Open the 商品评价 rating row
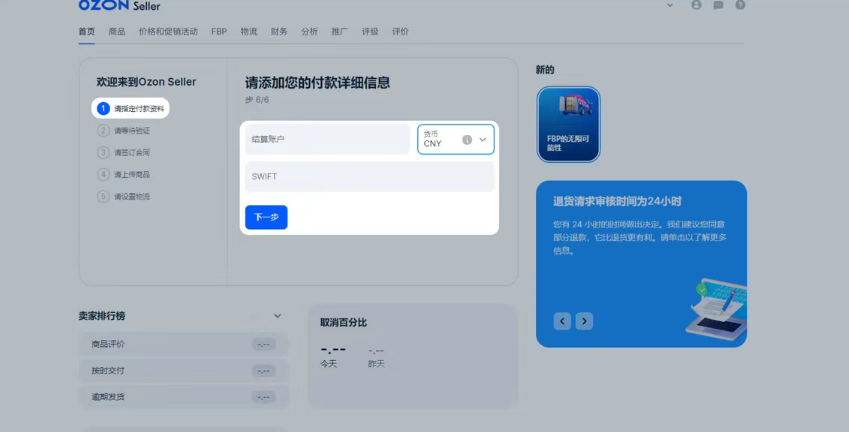This screenshot has width=849, height=432. (x=184, y=344)
